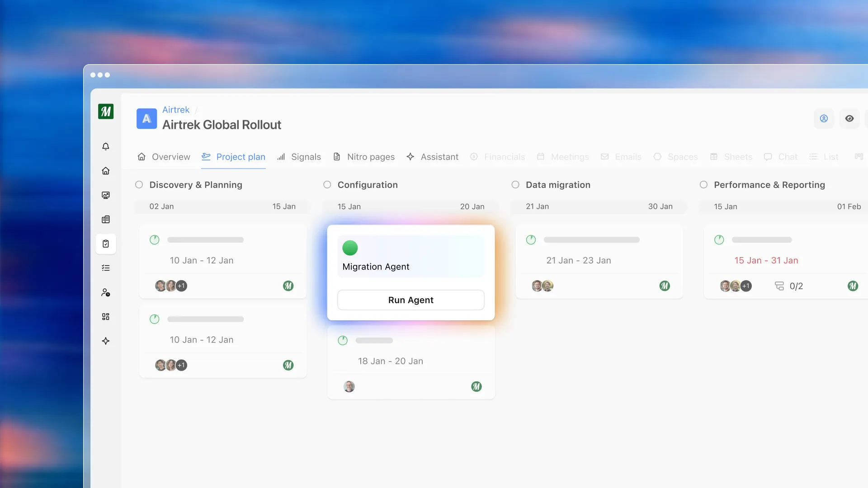Screen dimensions: 868x488
Task: Open the checklist icon in sidebar
Action: click(x=106, y=268)
